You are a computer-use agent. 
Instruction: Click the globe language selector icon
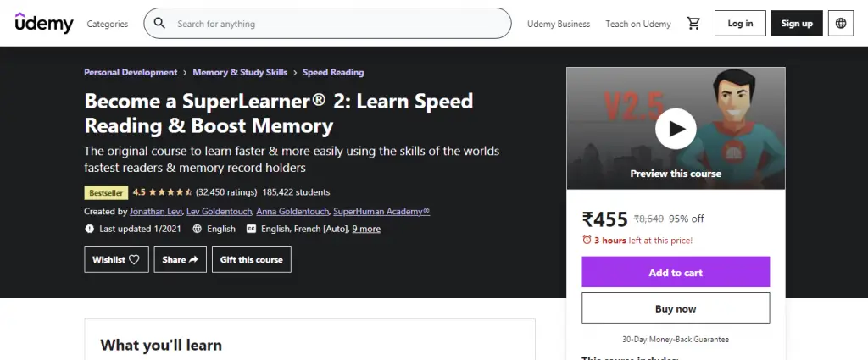pyautogui.click(x=840, y=24)
